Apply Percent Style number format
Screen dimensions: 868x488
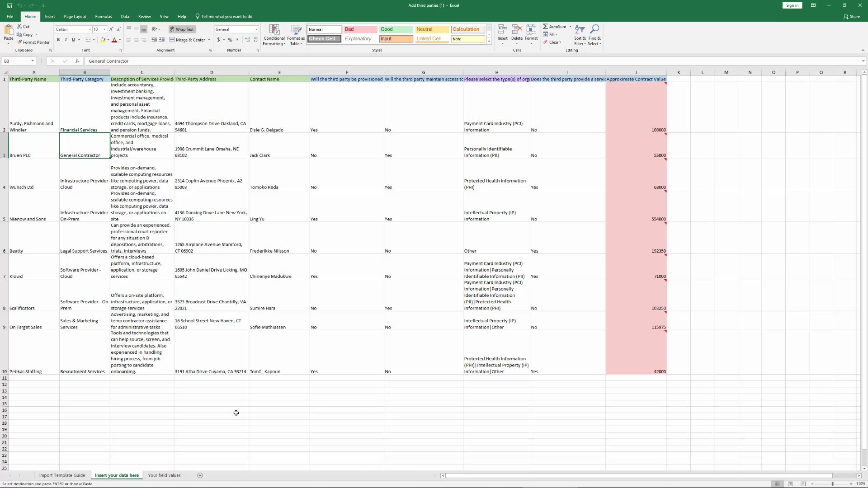tap(230, 39)
